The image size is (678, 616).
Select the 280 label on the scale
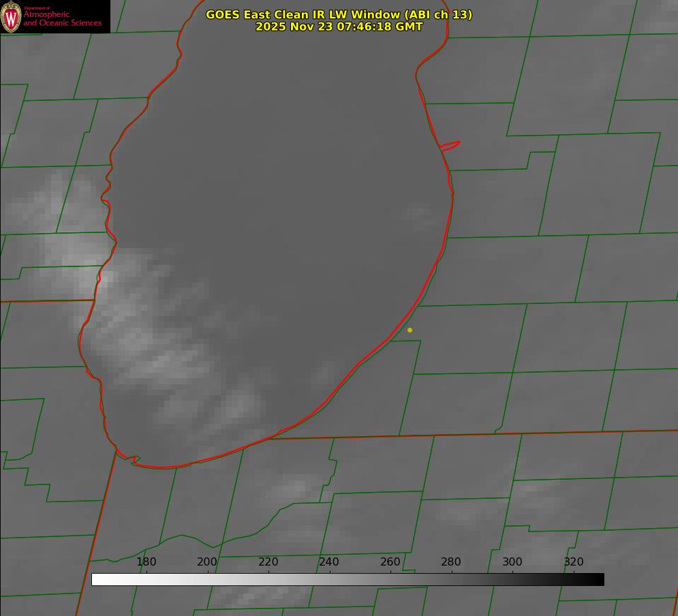(x=451, y=562)
